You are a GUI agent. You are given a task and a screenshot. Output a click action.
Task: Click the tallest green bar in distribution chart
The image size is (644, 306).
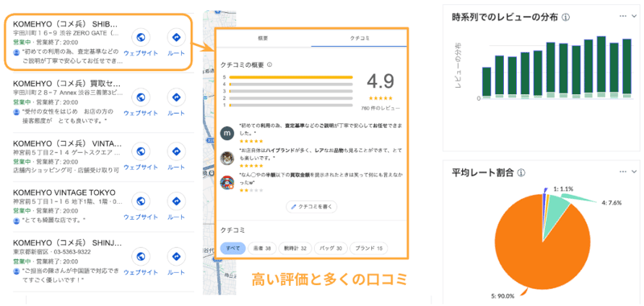[x=601, y=64]
